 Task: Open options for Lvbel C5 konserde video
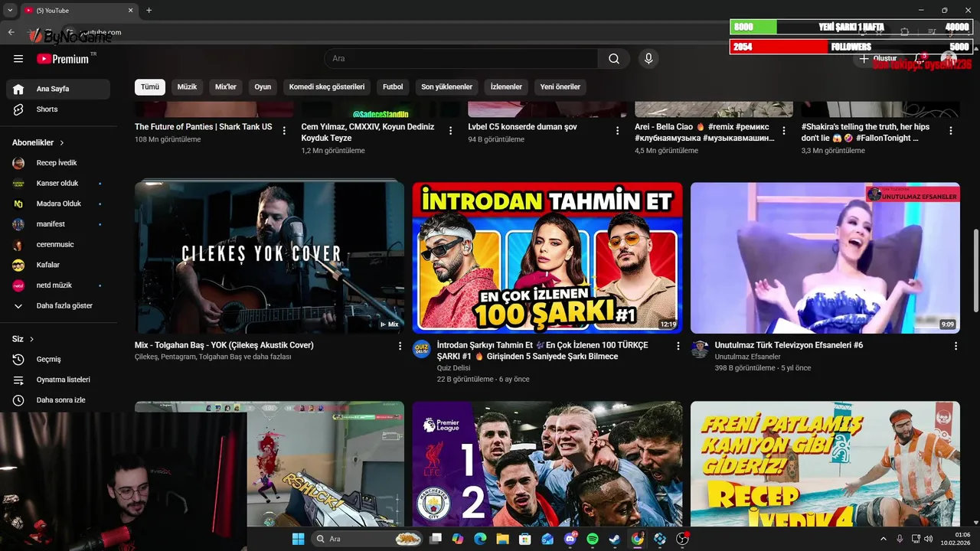tap(618, 131)
